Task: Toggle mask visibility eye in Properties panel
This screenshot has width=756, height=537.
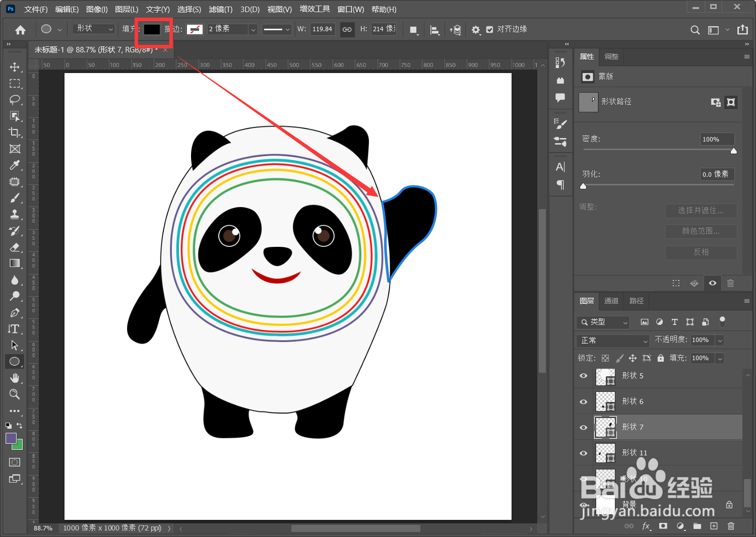Action: [x=713, y=283]
